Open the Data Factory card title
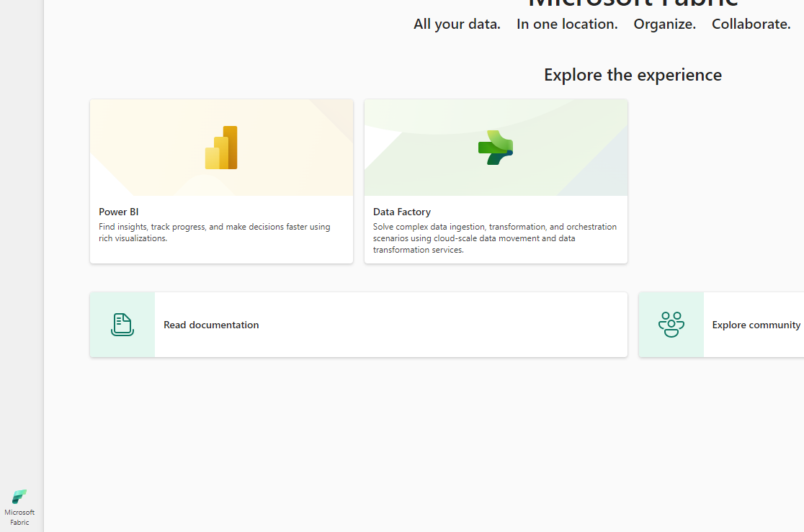Image resolution: width=804 pixels, height=532 pixels. [402, 212]
